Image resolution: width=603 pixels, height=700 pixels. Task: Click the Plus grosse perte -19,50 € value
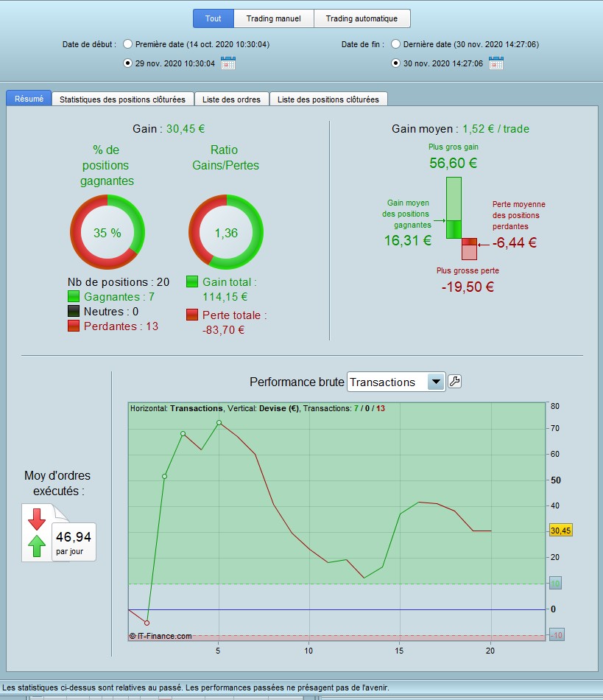pyautogui.click(x=468, y=287)
